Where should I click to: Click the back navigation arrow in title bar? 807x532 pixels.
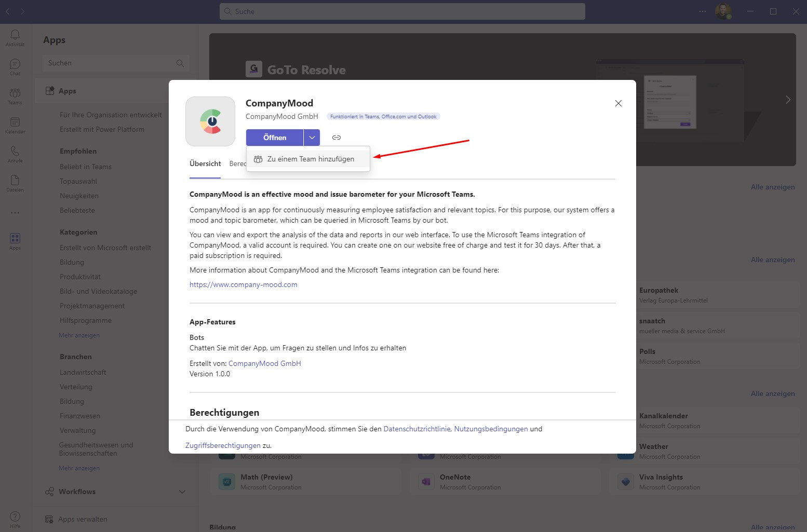click(x=8, y=11)
